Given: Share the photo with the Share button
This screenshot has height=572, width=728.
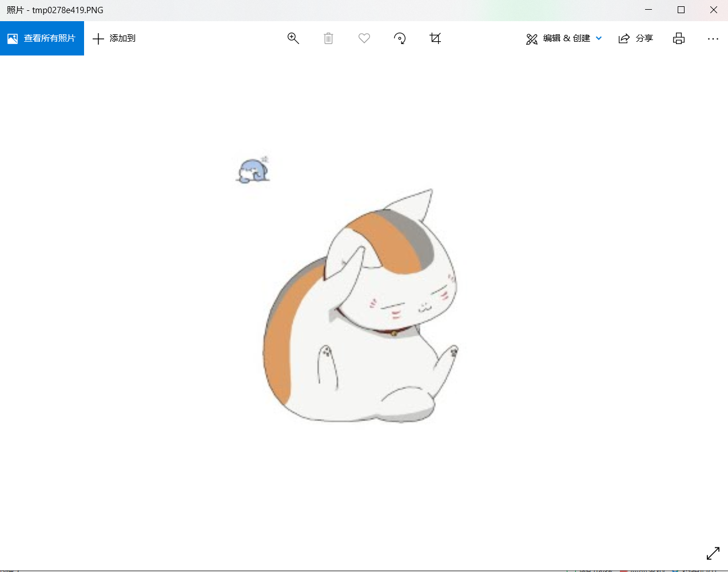Looking at the screenshot, I should point(635,38).
